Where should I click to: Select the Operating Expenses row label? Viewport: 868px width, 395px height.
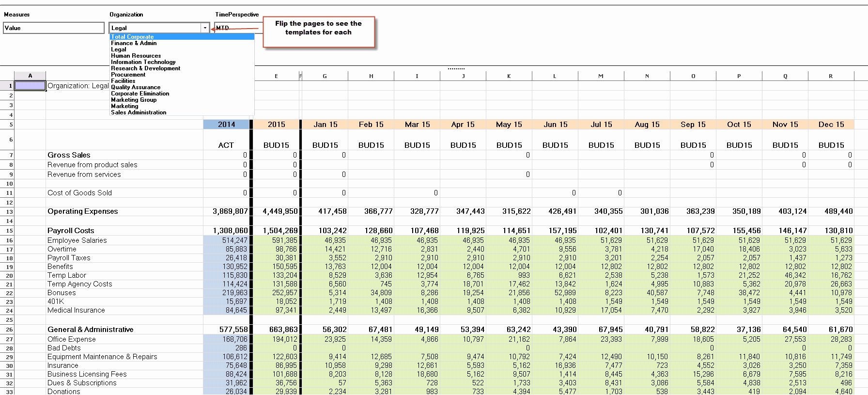point(82,211)
